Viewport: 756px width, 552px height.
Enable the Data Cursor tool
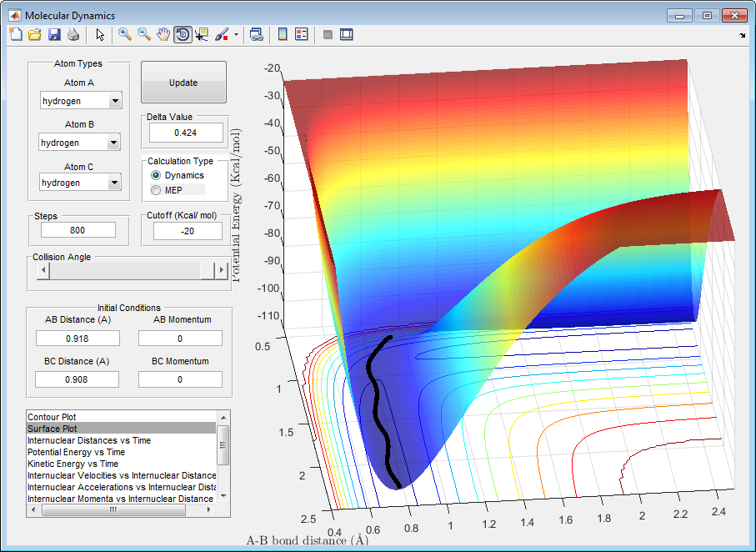202,34
